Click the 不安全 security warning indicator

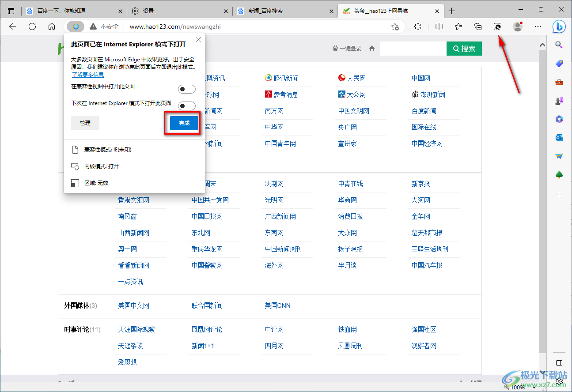[105, 26]
